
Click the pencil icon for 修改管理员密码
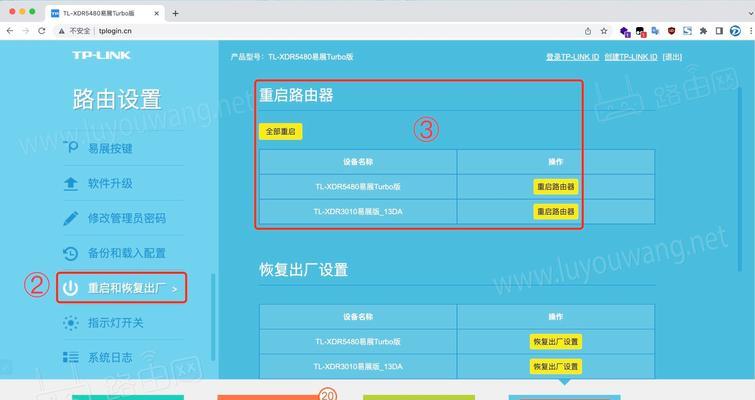click(71, 219)
